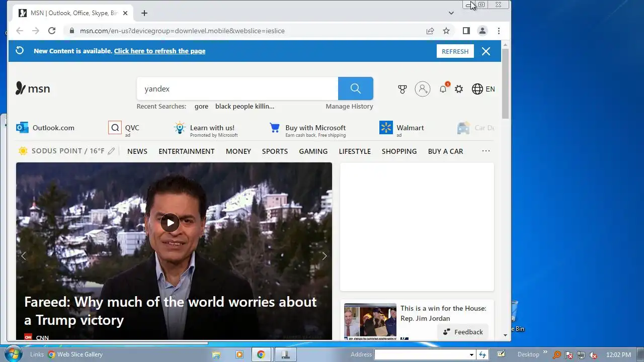Open the ENTERTAINMENT category
This screenshot has width=644, height=362.
[x=187, y=151]
